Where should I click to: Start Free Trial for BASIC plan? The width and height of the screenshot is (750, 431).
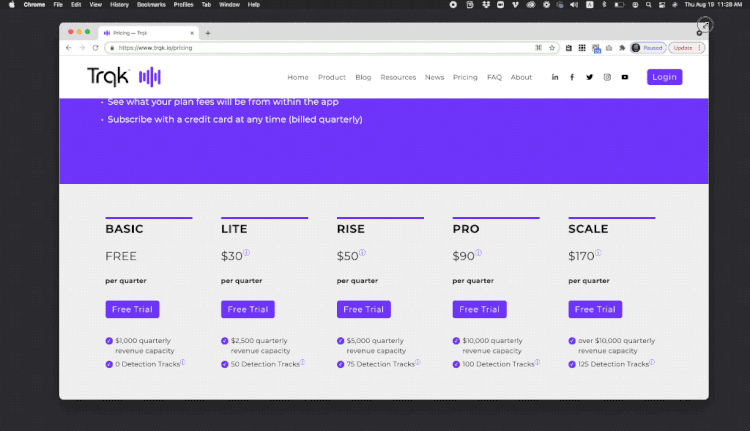[x=132, y=309]
